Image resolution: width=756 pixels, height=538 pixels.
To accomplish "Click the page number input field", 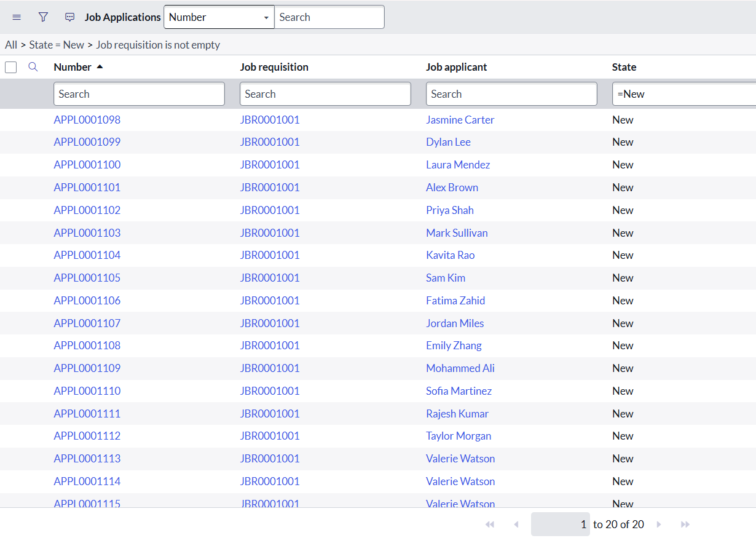I will coord(561,524).
